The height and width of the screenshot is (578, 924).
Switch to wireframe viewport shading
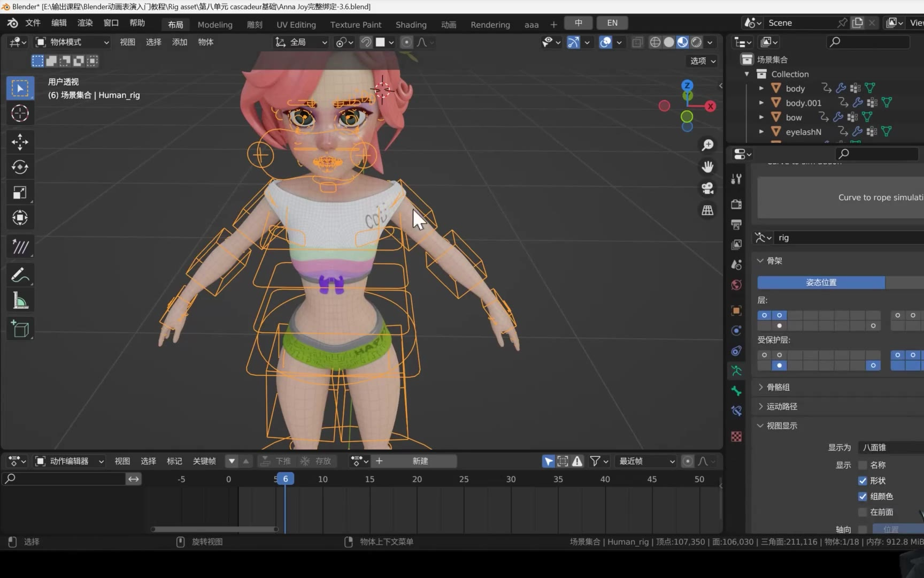coord(655,42)
